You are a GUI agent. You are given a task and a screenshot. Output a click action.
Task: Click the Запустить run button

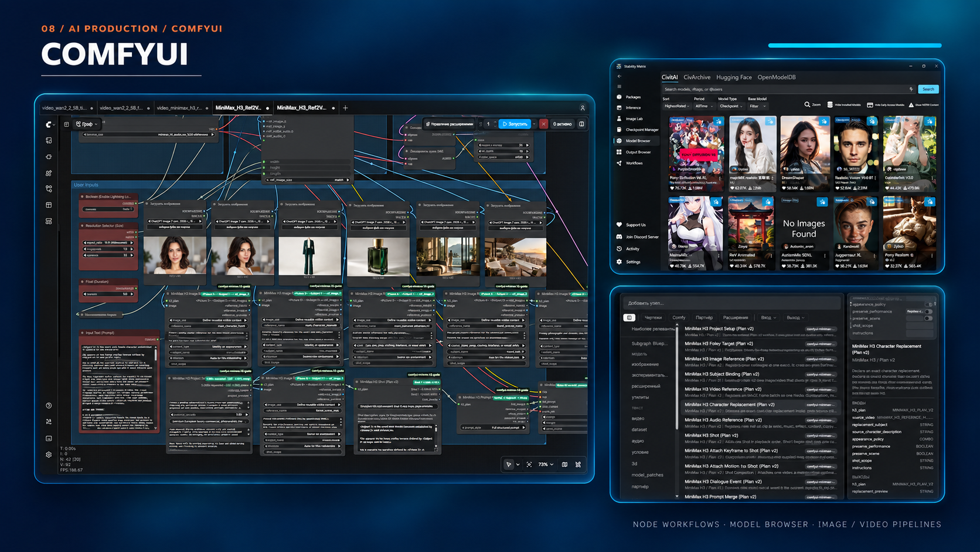click(x=515, y=124)
